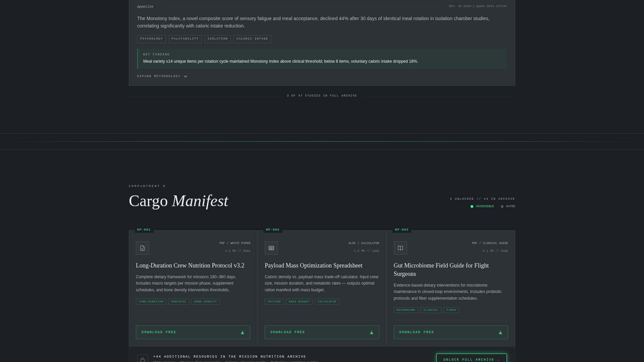644x362 pixels.
Task: Click the spreadsheet table icon on RP-002
Action: click(x=271, y=248)
